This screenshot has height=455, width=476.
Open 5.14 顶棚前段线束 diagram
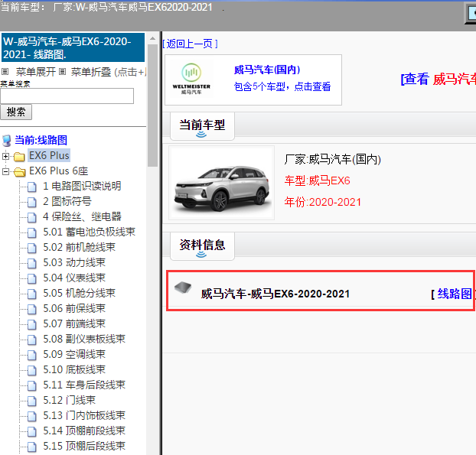[84, 431]
